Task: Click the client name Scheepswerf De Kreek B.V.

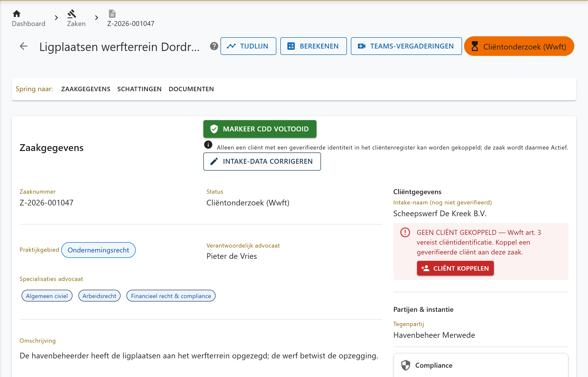Action: (x=440, y=214)
